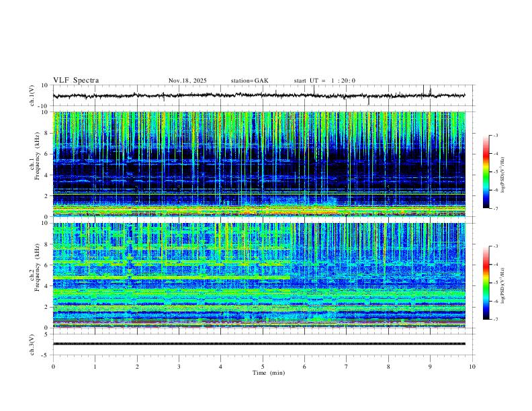Viewport: 532px width, 411px height.
Task: Click the ch.1 color bar "log(PSD)" title
Action: (502, 175)
